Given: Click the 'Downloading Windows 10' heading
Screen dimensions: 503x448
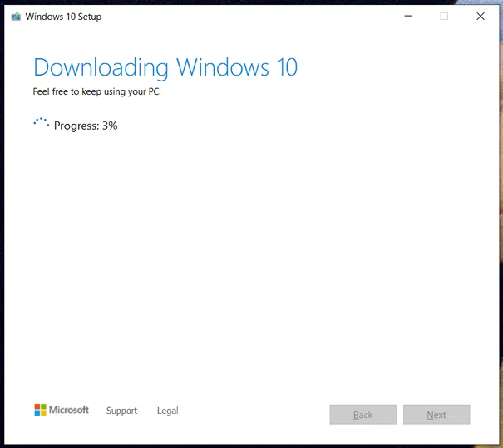Looking at the screenshot, I should [x=165, y=68].
